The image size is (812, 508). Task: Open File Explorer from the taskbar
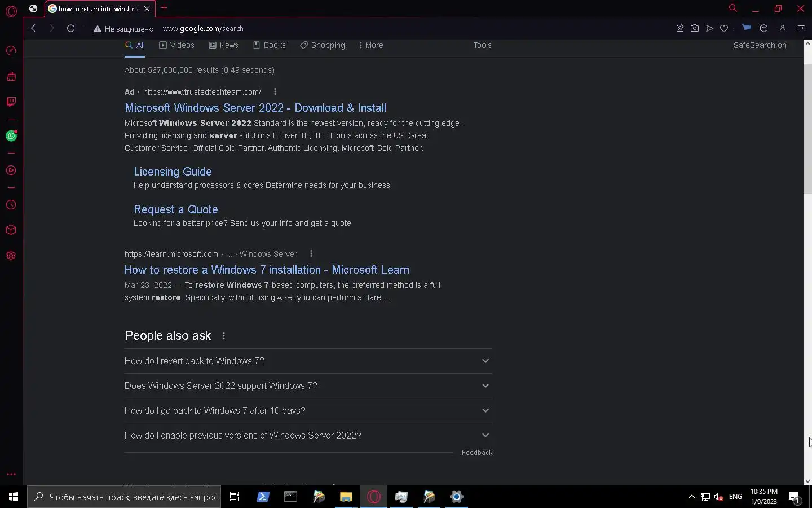pyautogui.click(x=346, y=497)
